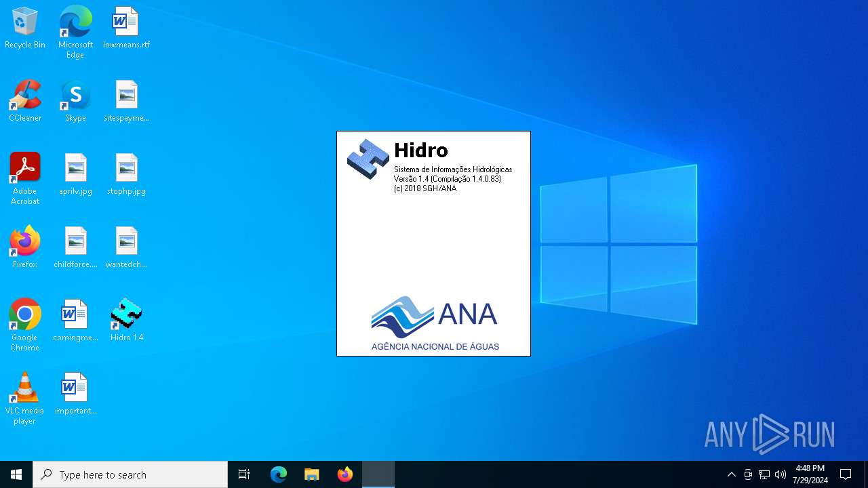The height and width of the screenshot is (488, 868).
Task: Open the Skype desktop shortcut
Action: pyautogui.click(x=75, y=101)
